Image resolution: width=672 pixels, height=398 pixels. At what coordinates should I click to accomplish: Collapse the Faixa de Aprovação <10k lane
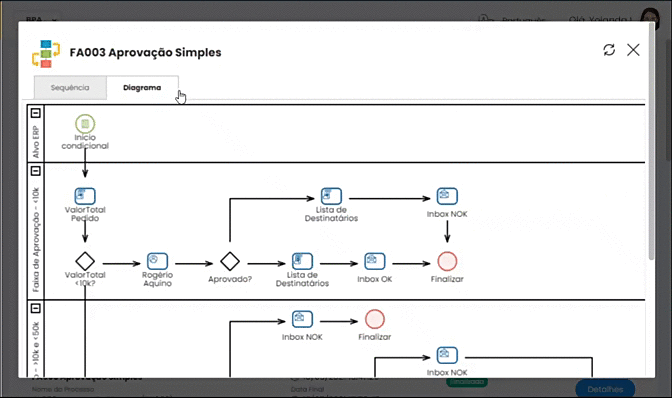(x=36, y=171)
